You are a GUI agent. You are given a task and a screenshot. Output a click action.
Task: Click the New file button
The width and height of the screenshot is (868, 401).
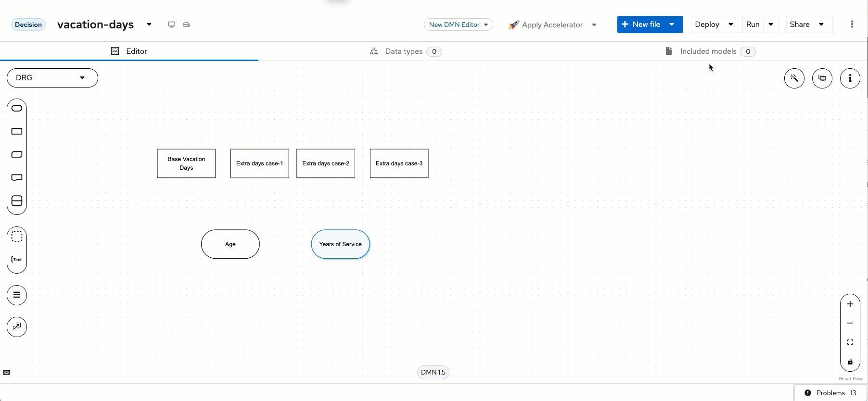pos(641,25)
